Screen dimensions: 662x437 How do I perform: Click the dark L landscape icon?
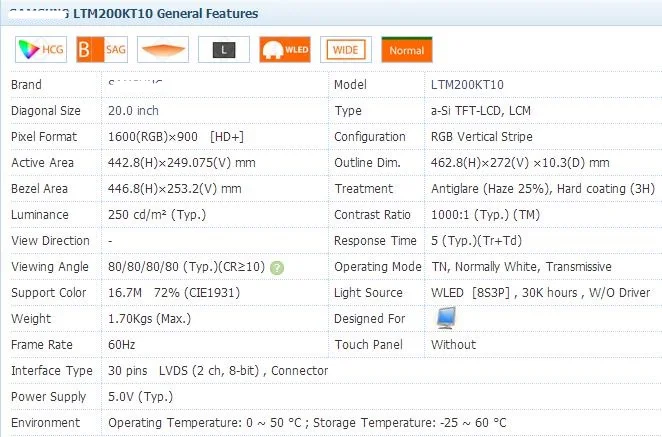(224, 50)
